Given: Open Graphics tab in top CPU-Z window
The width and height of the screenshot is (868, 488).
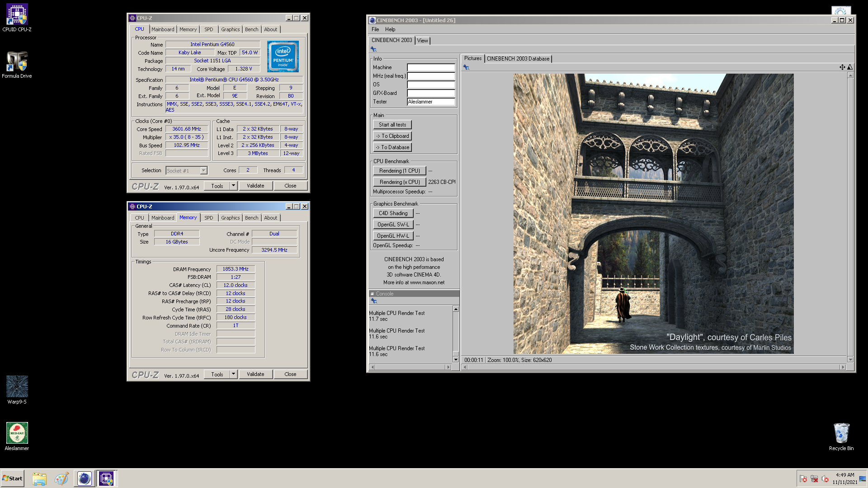Looking at the screenshot, I should (231, 29).
